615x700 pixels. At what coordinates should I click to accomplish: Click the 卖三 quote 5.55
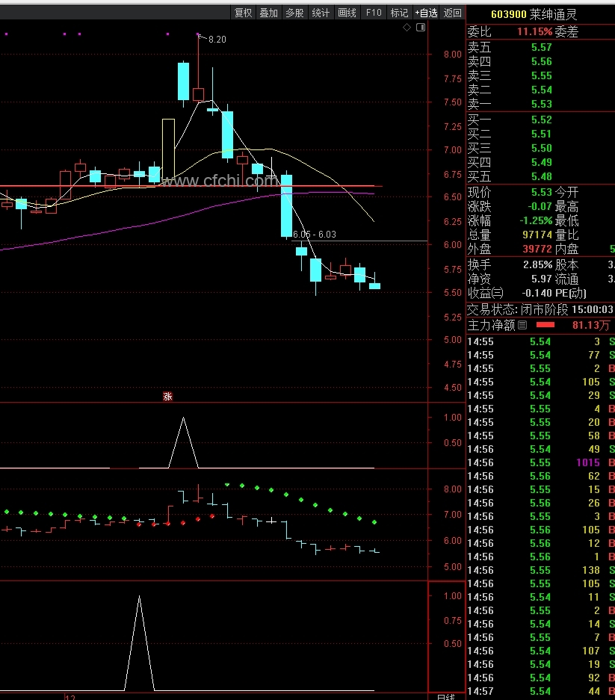coord(541,76)
